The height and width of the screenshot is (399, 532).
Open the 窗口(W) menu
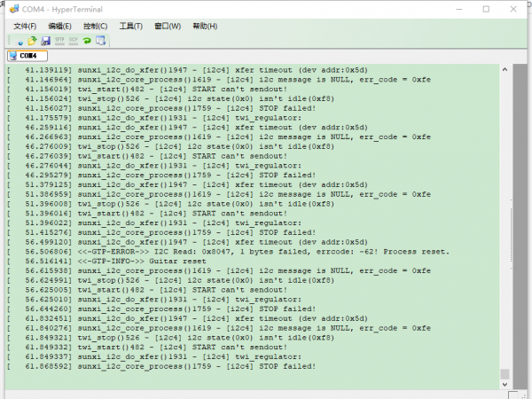[168, 26]
